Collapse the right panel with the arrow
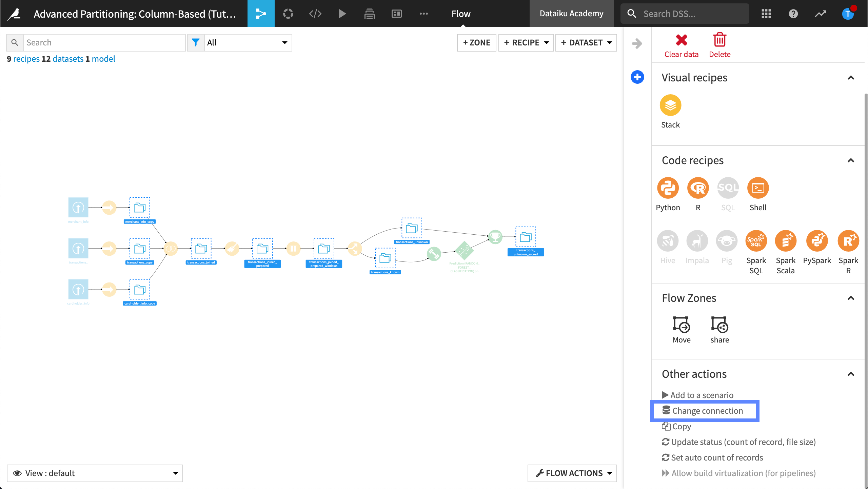Image resolution: width=868 pixels, height=489 pixels. click(x=637, y=43)
